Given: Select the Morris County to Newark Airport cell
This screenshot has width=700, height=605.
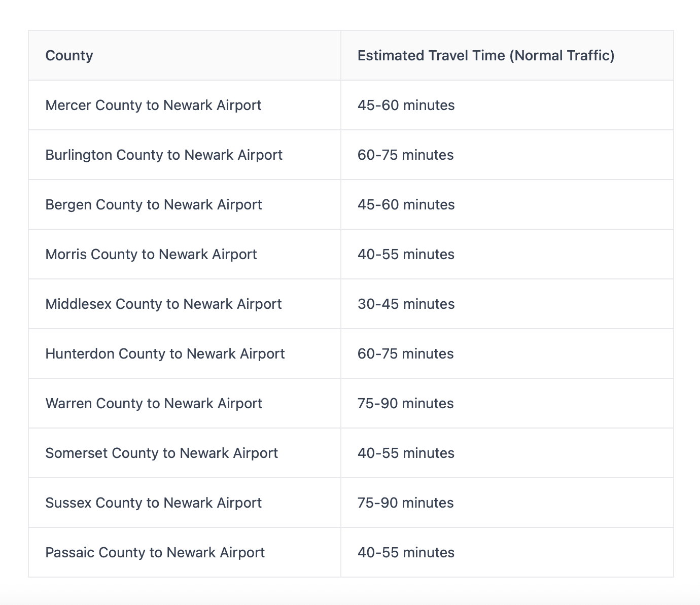Looking at the screenshot, I should pyautogui.click(x=151, y=254).
